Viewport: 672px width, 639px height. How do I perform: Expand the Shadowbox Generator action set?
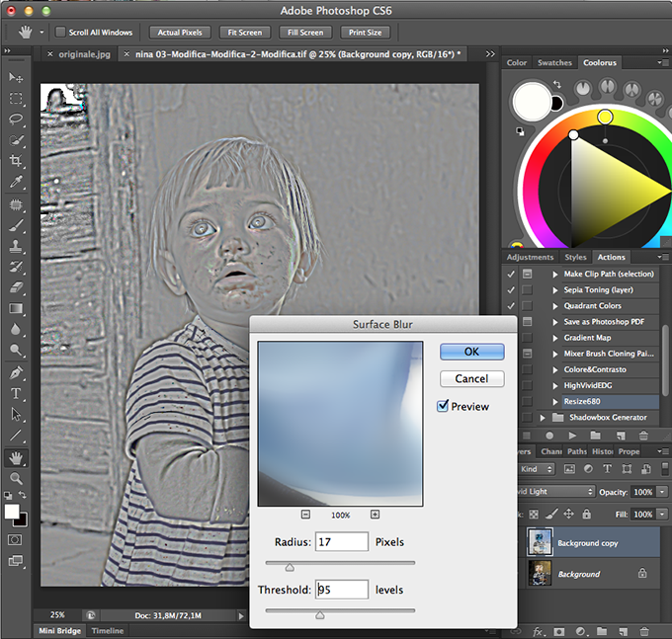point(543,418)
